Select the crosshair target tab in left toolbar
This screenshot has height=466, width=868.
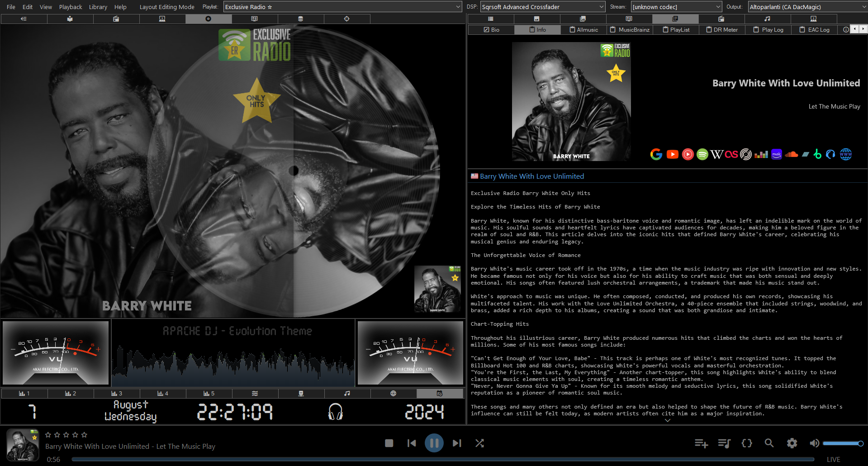point(346,19)
